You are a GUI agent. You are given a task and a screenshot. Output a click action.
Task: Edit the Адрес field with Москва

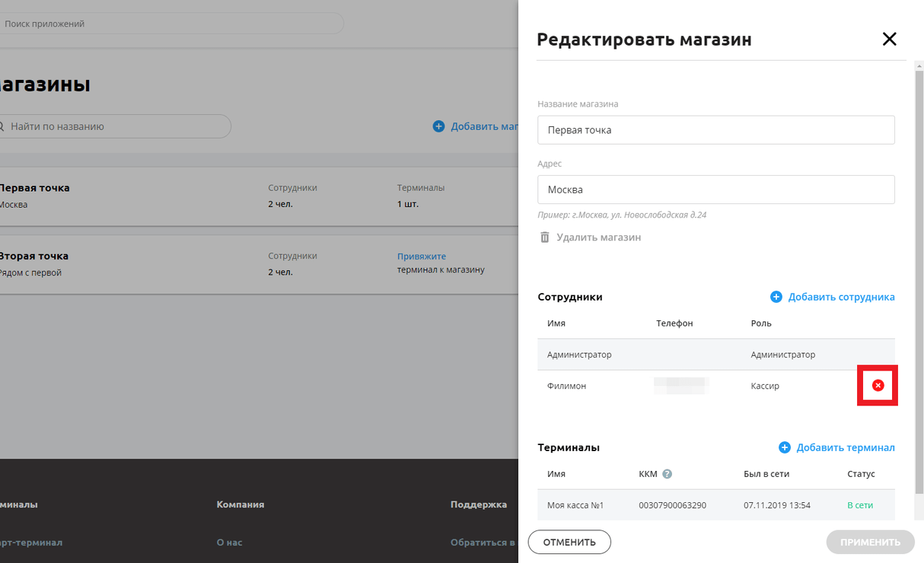click(716, 189)
